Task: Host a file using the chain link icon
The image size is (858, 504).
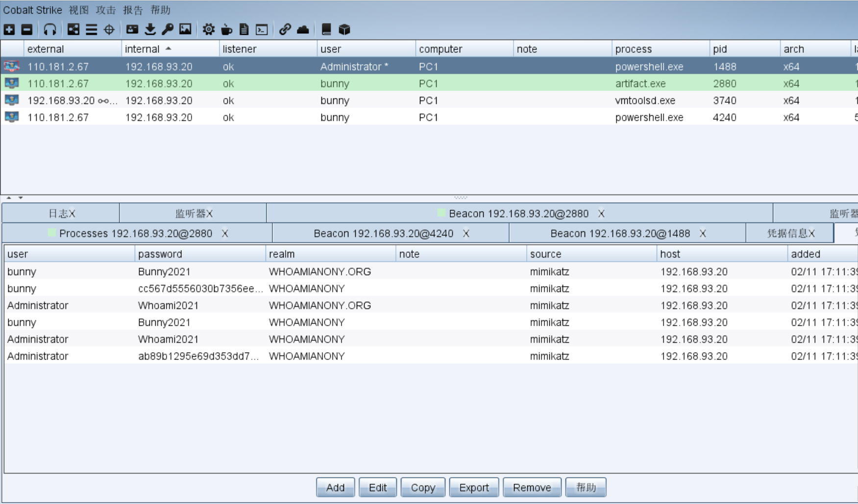Action: click(285, 29)
